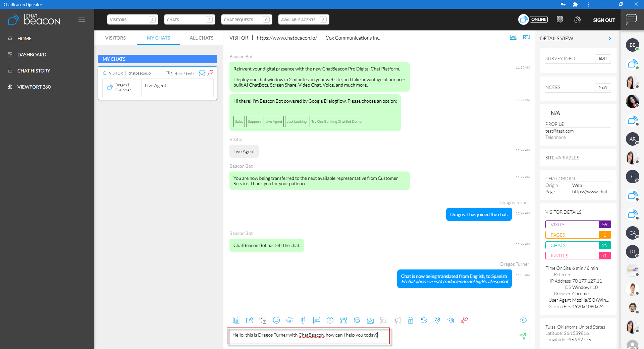Click the video chat icon in visitor header
The height and width of the screenshot is (349, 644).
pyautogui.click(x=527, y=37)
